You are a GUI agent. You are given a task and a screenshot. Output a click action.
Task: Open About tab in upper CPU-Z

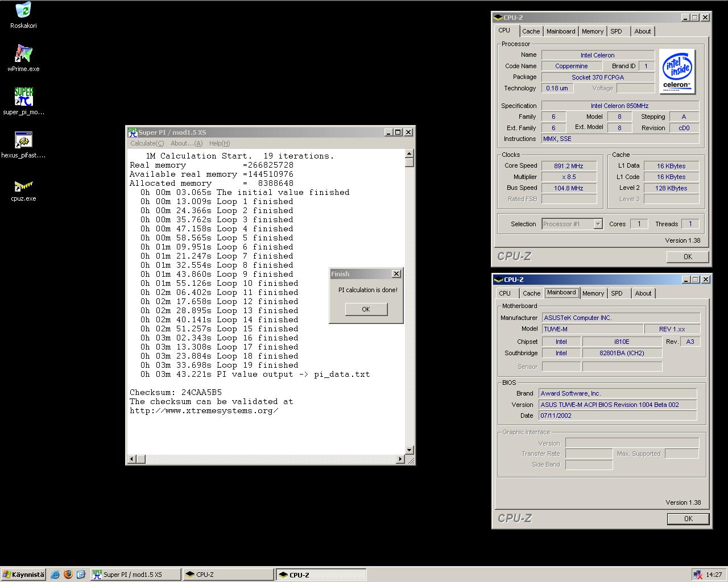tap(643, 32)
